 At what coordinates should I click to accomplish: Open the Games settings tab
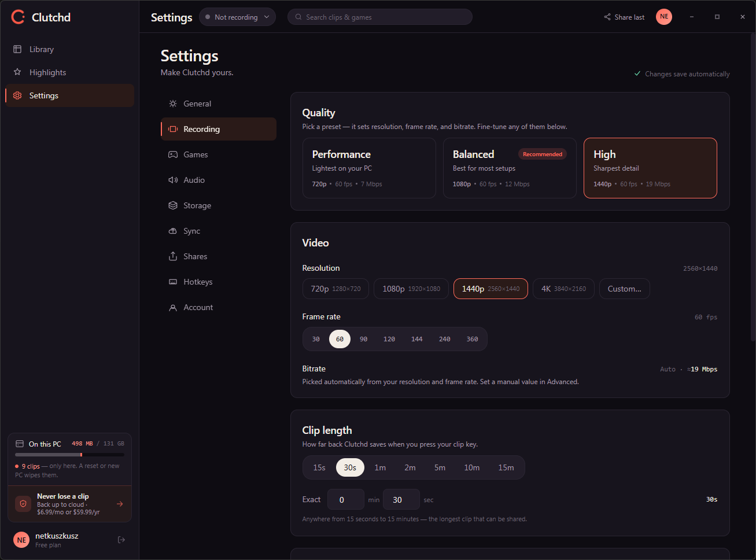click(x=219, y=154)
